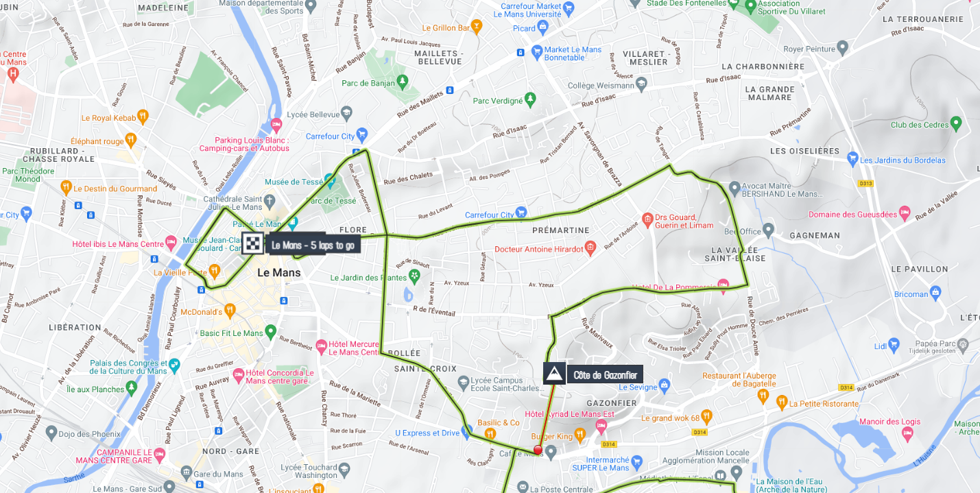Click the Côte de Gazonfier label
Viewport: 980px width, 493px height.
(606, 375)
